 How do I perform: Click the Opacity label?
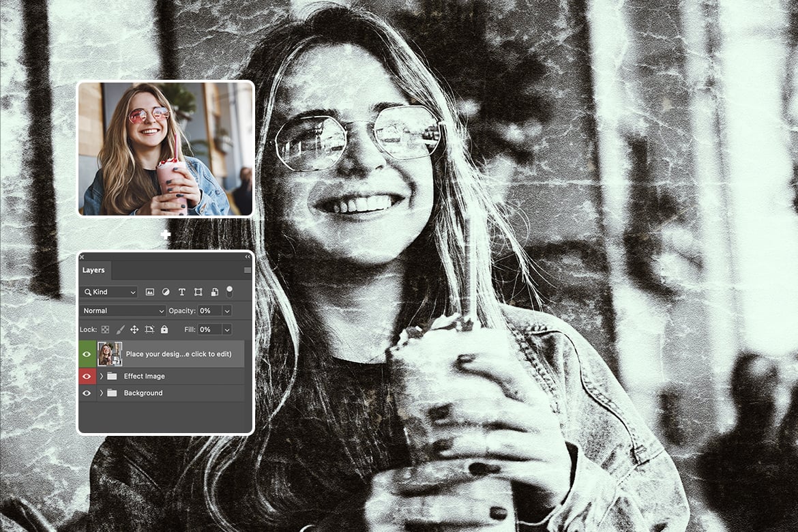(182, 310)
